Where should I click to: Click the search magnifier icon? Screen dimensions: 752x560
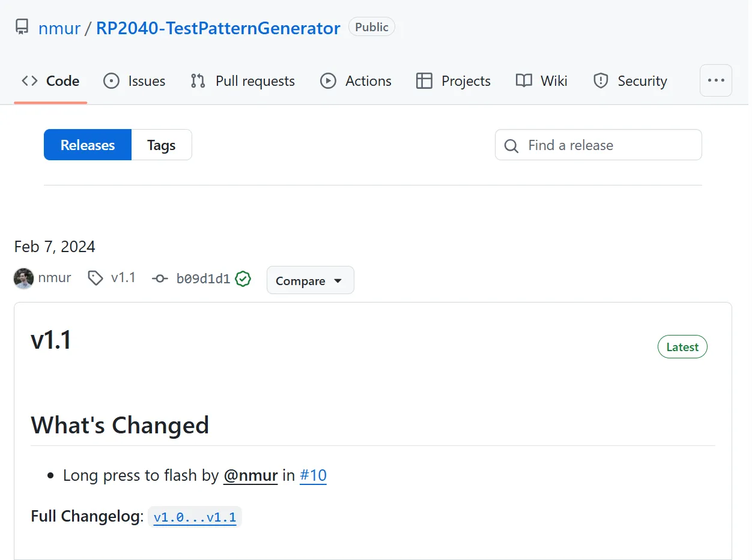[x=511, y=146]
